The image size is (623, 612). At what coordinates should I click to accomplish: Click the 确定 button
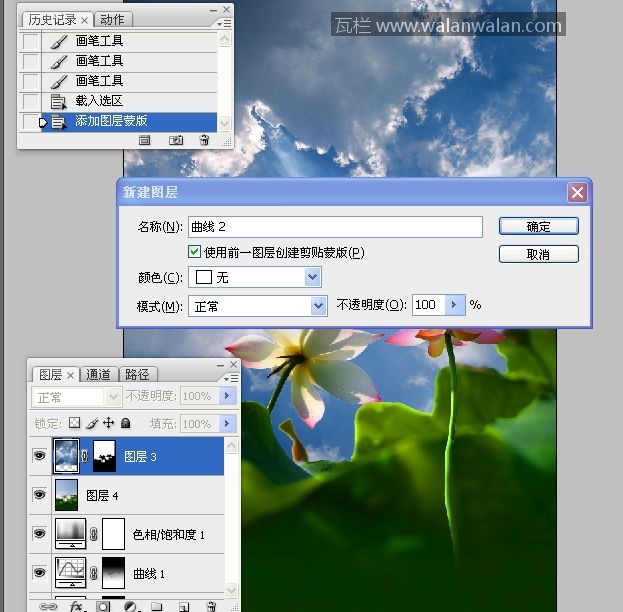tap(538, 227)
